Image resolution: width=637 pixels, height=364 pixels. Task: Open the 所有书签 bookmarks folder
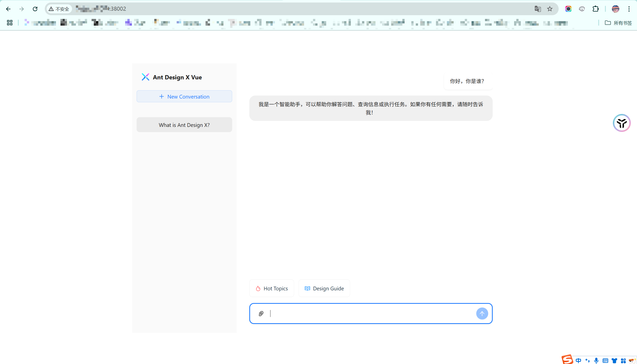click(x=618, y=23)
